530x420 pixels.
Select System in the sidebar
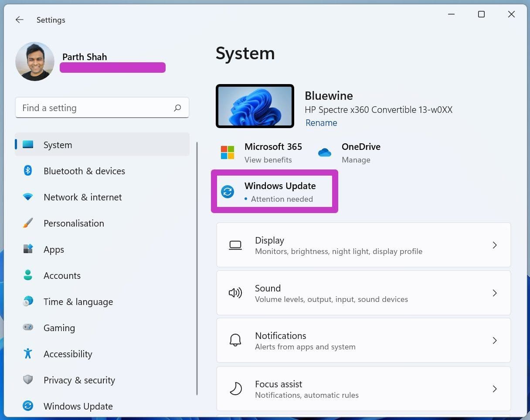[102, 145]
